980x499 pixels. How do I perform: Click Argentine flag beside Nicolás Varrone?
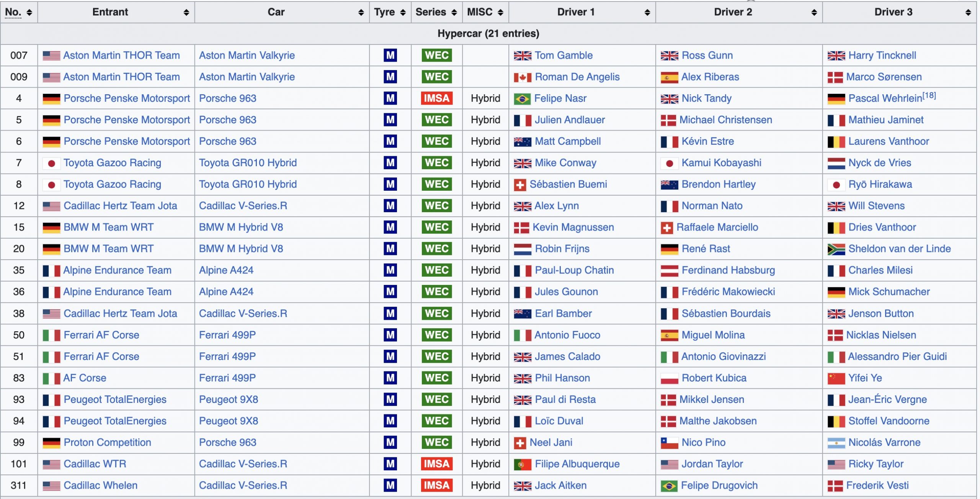click(x=836, y=443)
